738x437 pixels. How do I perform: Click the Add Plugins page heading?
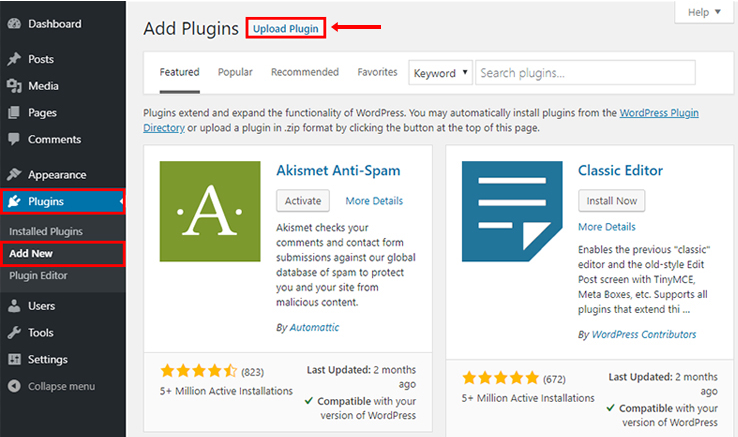coord(191,29)
